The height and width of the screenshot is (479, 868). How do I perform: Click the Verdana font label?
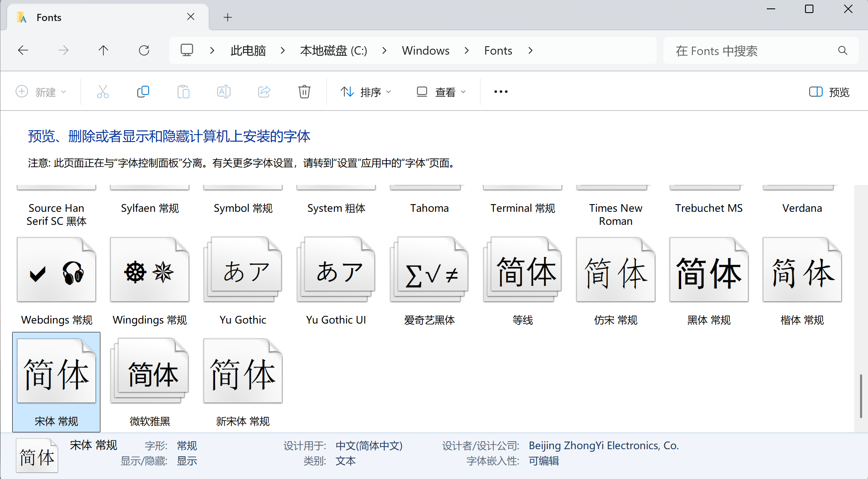pyautogui.click(x=802, y=208)
